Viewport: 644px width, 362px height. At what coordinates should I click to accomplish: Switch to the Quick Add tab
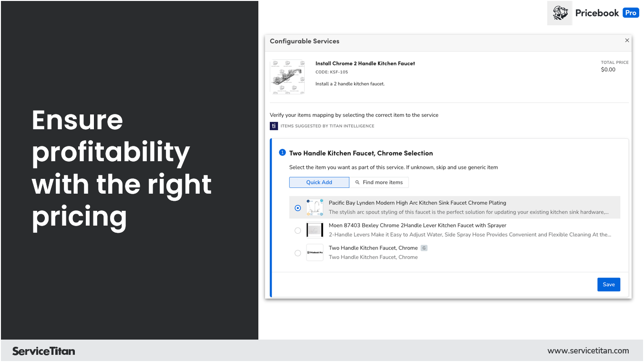point(319,182)
